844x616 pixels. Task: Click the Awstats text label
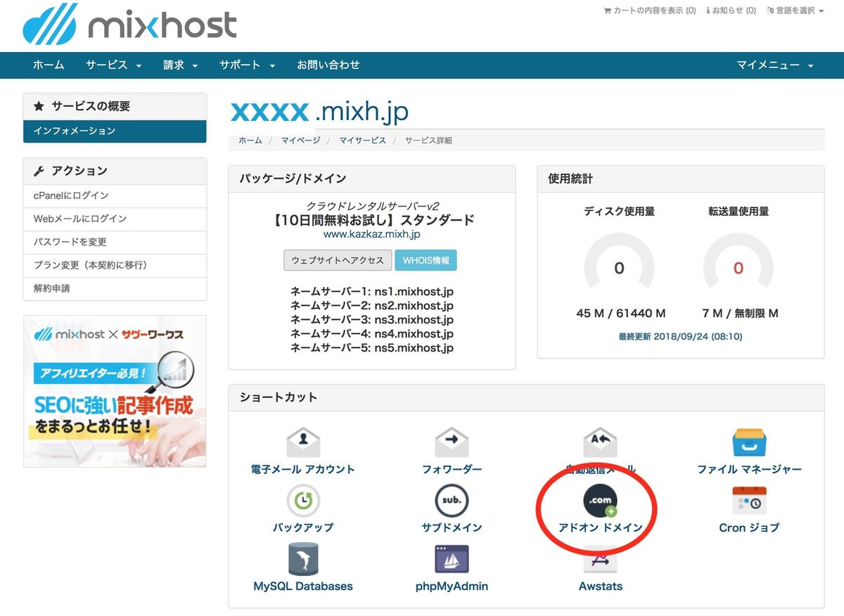[x=600, y=586]
